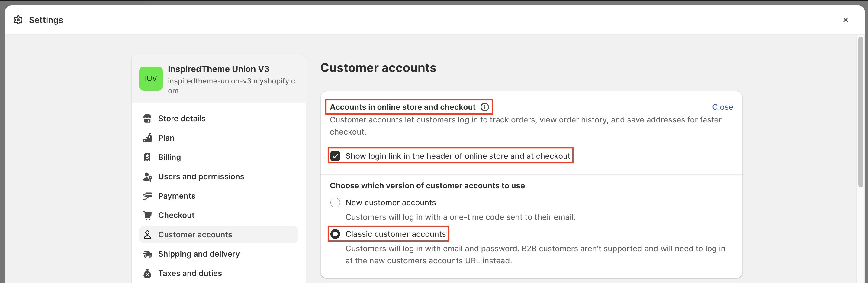The image size is (868, 283).
Task: Click the Shipping and delivery truck icon
Action: click(147, 254)
